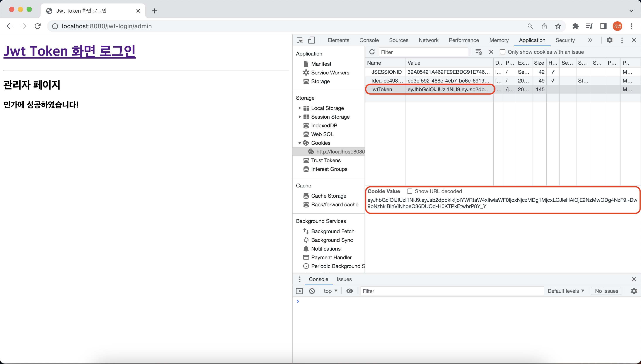Expand the Local Storage tree item
This screenshot has width=641, height=364.
(x=300, y=108)
